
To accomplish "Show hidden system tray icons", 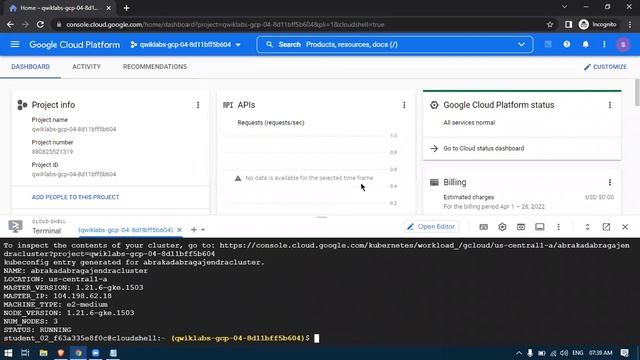I will click(518, 353).
